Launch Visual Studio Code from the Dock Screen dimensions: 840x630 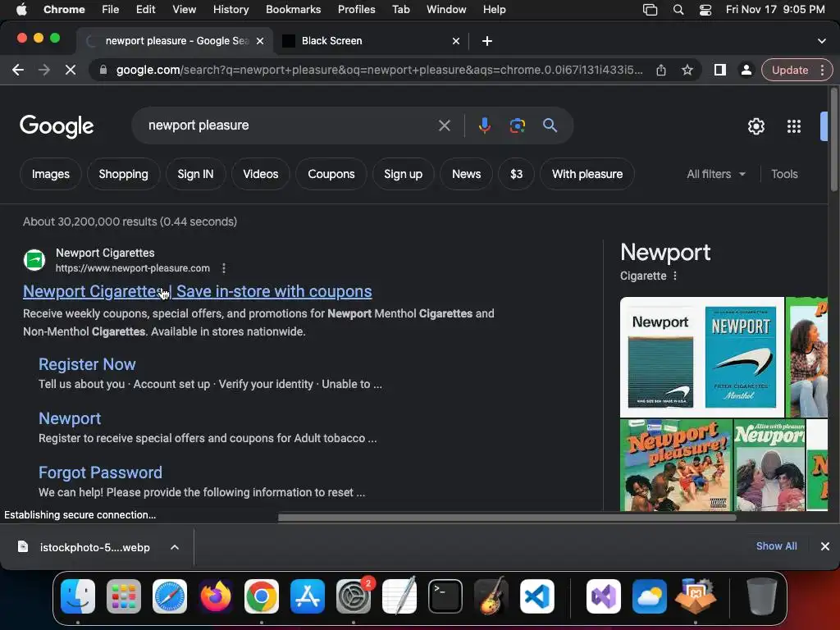(536, 596)
